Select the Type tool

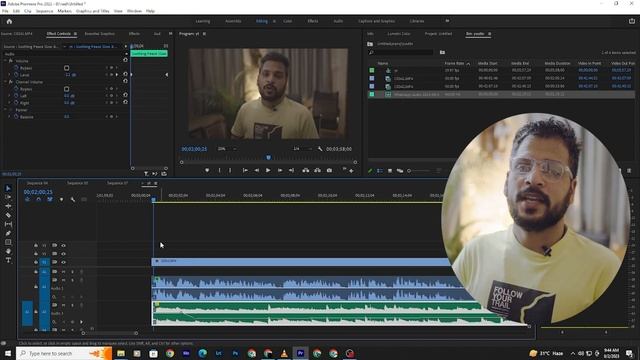tap(8, 260)
